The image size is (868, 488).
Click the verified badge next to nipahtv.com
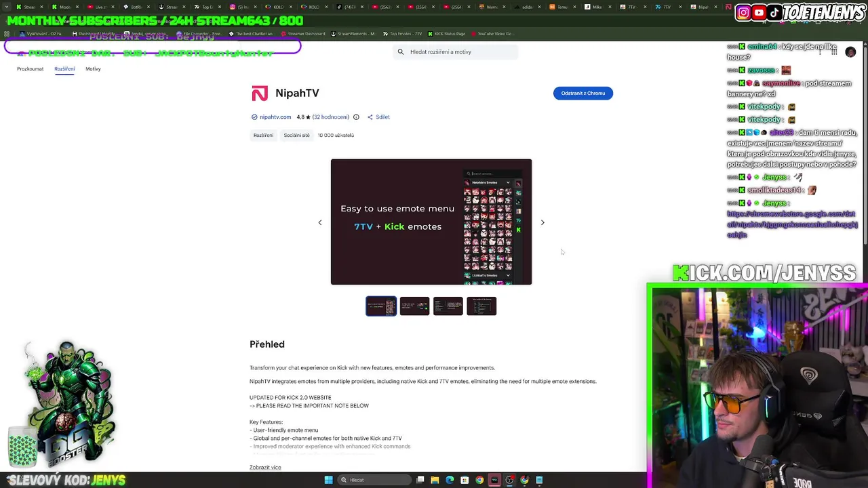254,117
